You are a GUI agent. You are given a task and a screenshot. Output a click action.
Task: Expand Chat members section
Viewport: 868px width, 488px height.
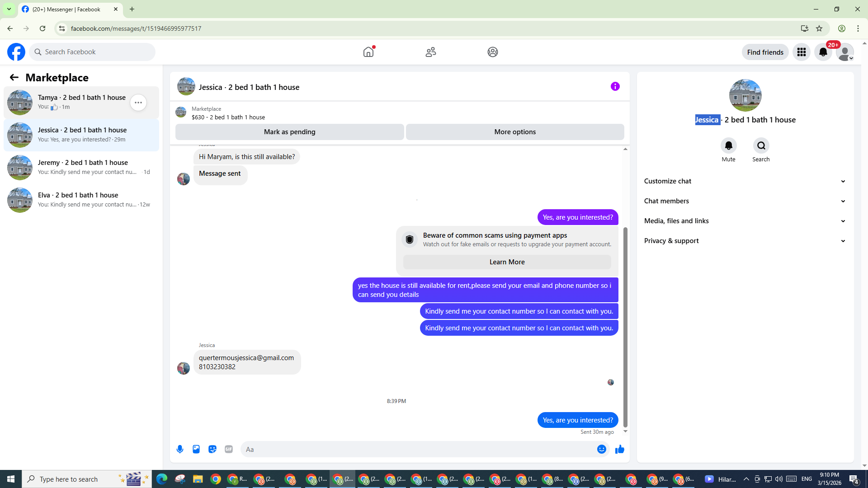coord(745,201)
